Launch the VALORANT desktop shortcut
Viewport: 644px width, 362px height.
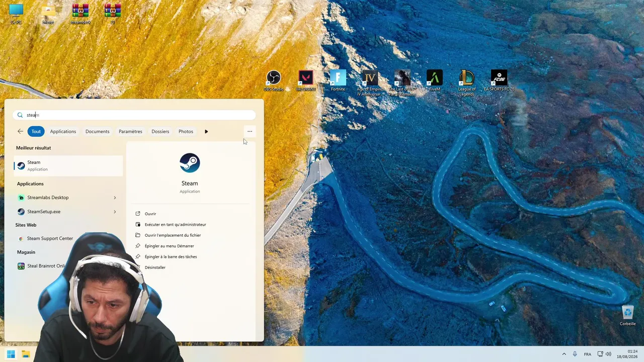tap(306, 80)
